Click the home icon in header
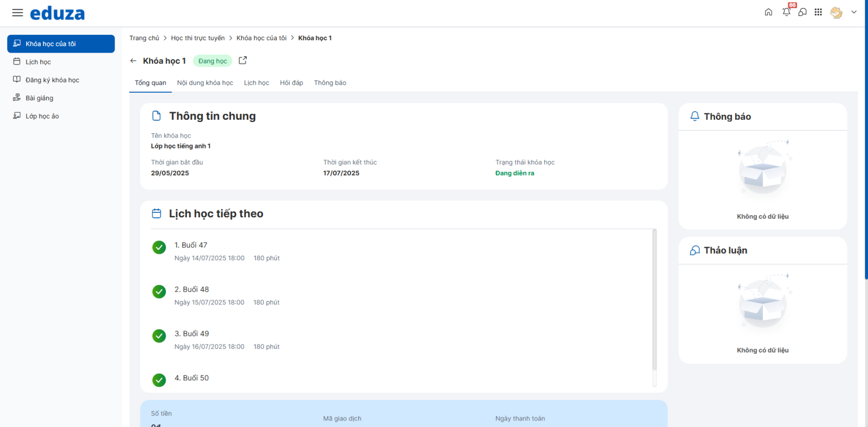This screenshot has height=427, width=868. tap(768, 12)
